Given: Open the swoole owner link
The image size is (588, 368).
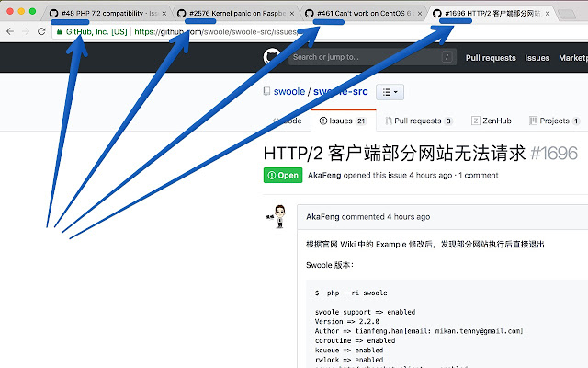Looking at the screenshot, I should (289, 91).
